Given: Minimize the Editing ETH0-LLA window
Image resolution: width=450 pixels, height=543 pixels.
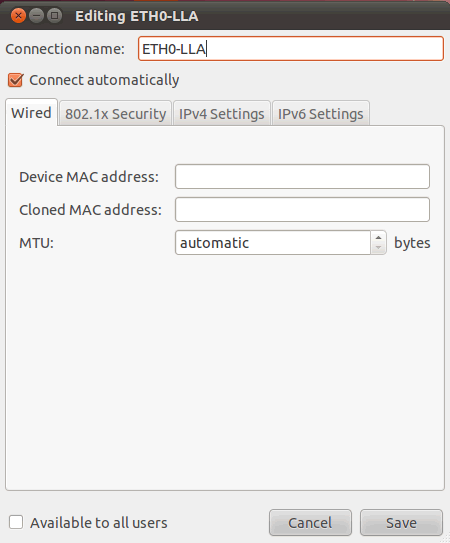Looking at the screenshot, I should click(x=36, y=16).
